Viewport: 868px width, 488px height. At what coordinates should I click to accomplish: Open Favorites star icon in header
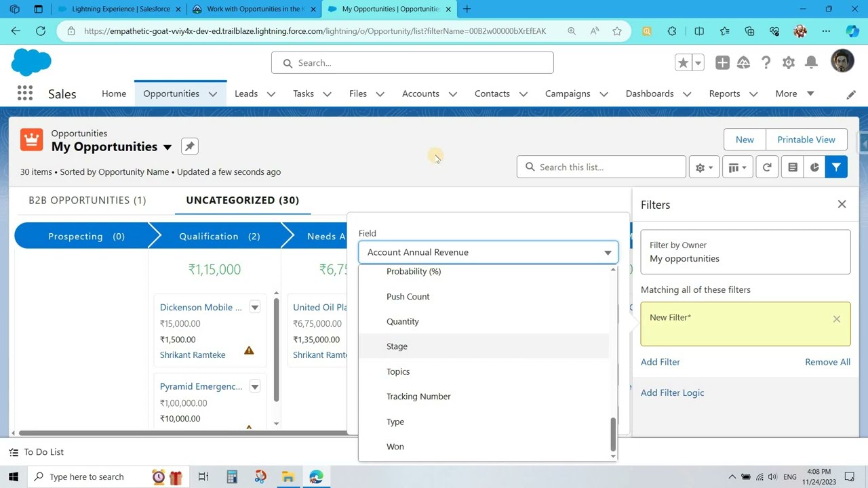[x=683, y=62]
